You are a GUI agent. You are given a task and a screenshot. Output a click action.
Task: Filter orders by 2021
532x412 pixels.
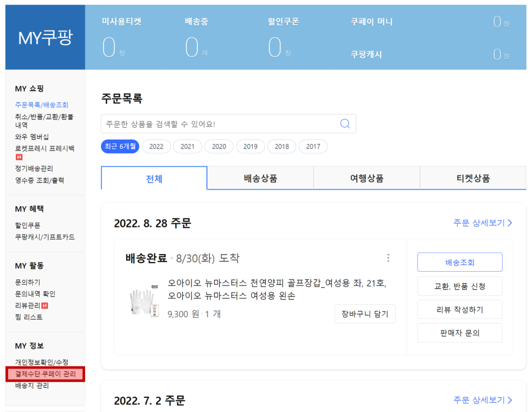187,146
